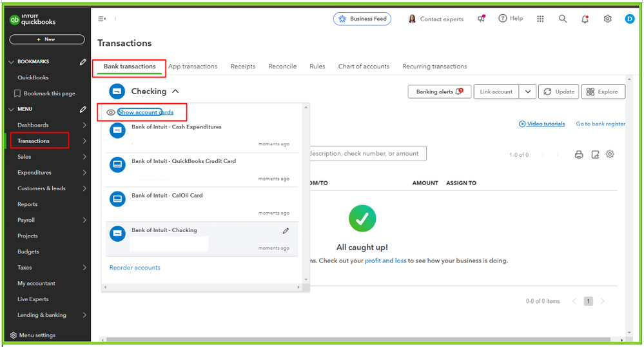Click the Update button

coord(558,92)
